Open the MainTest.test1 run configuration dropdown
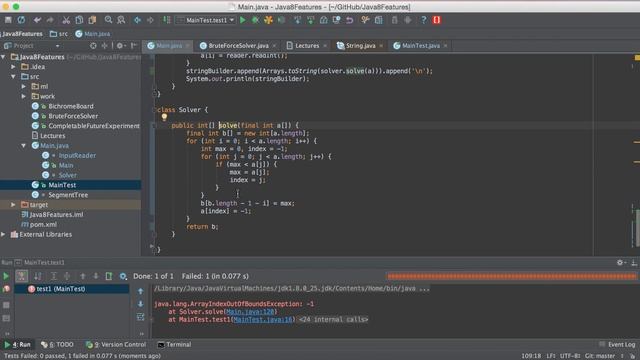This screenshot has width=640, height=360. [x=206, y=20]
